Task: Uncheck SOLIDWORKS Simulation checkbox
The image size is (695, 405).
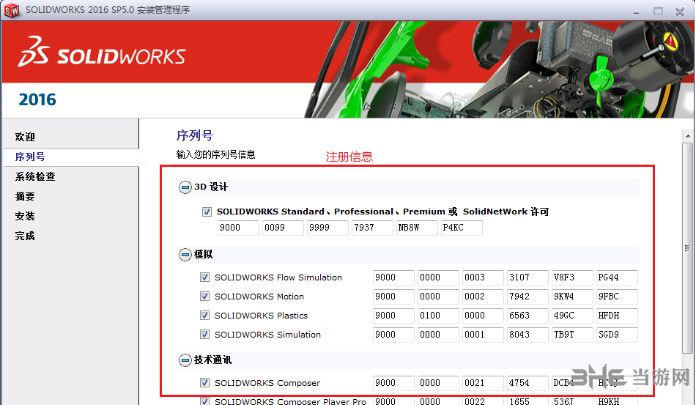Action: pos(204,334)
